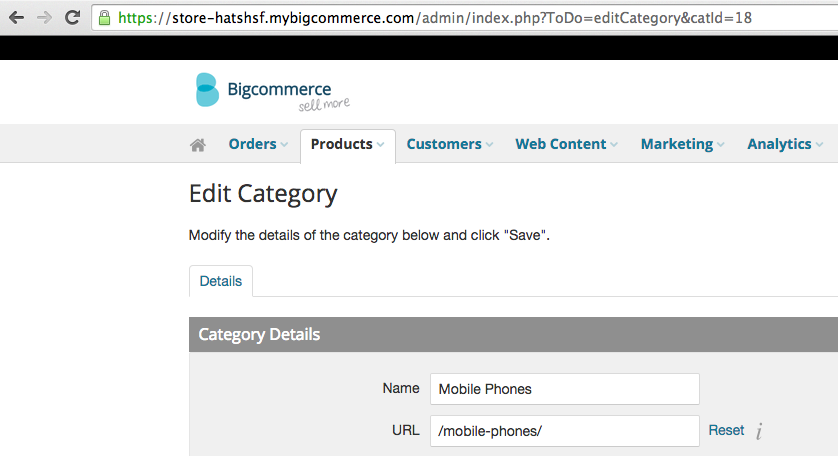Reload the page with refresh icon
Viewport: 838px width, 456px height.
point(72,18)
